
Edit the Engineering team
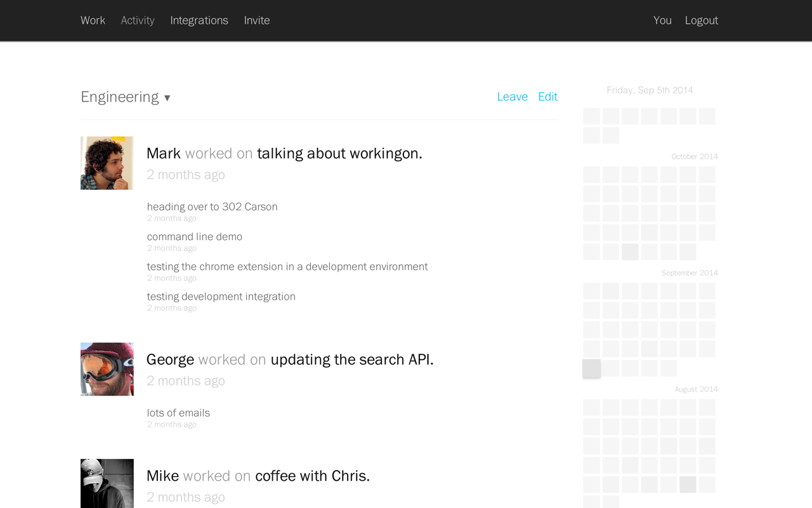pos(548,97)
